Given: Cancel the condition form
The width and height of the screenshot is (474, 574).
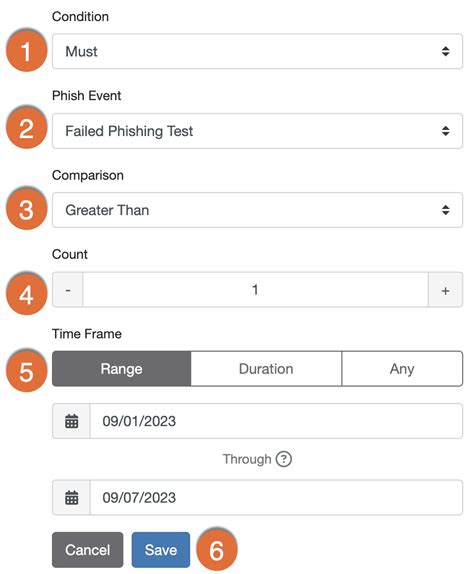Looking at the screenshot, I should click(87, 550).
